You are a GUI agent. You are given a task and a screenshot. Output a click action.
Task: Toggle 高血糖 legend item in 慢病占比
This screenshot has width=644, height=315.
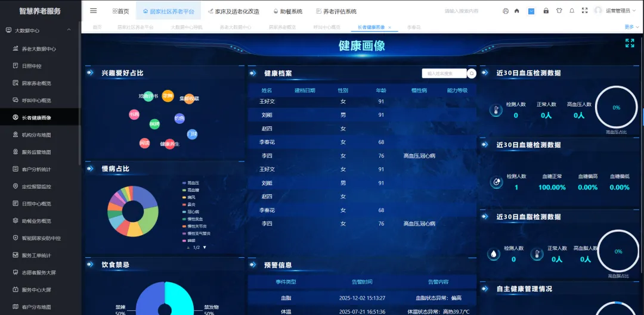click(x=190, y=191)
